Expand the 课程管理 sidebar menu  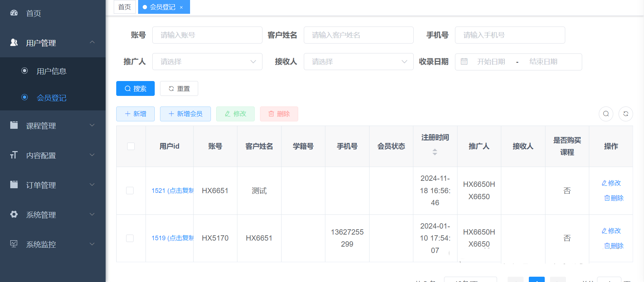point(53,126)
